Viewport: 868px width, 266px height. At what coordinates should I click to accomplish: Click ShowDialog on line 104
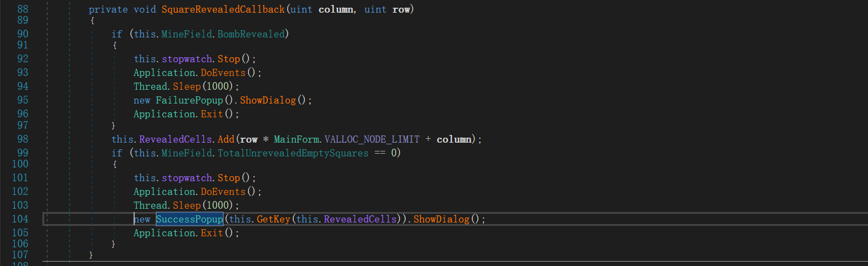(441, 219)
